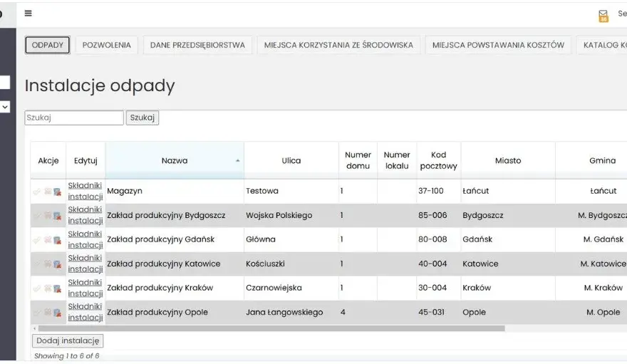This screenshot has height=364, width=627.
Task: Click the Akcje column header
Action: (48, 160)
